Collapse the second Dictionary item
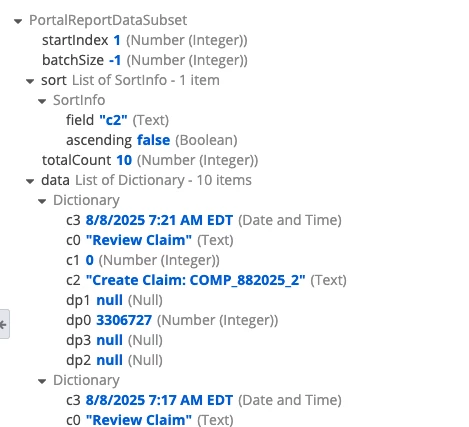Viewport: 469px width, 427px height. click(x=42, y=381)
